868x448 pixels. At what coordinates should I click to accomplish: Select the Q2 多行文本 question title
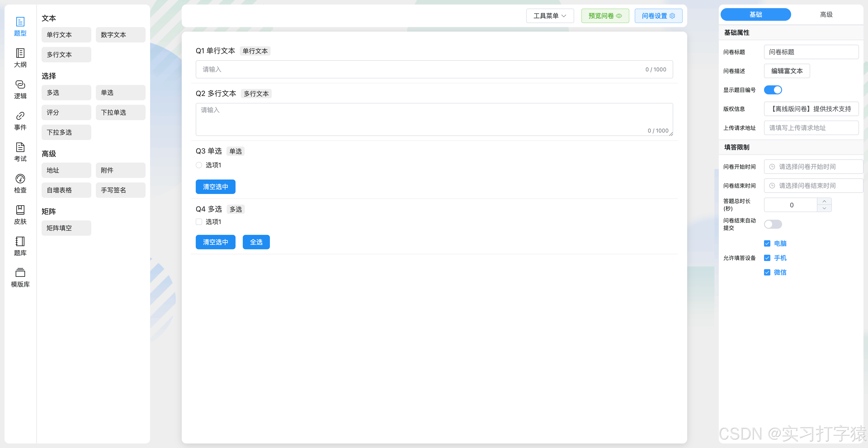[216, 93]
